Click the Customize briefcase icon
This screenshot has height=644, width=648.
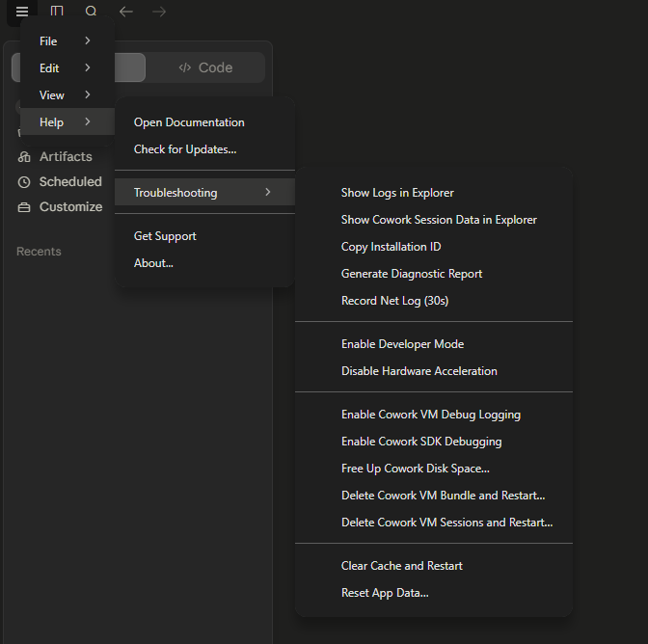point(24,207)
